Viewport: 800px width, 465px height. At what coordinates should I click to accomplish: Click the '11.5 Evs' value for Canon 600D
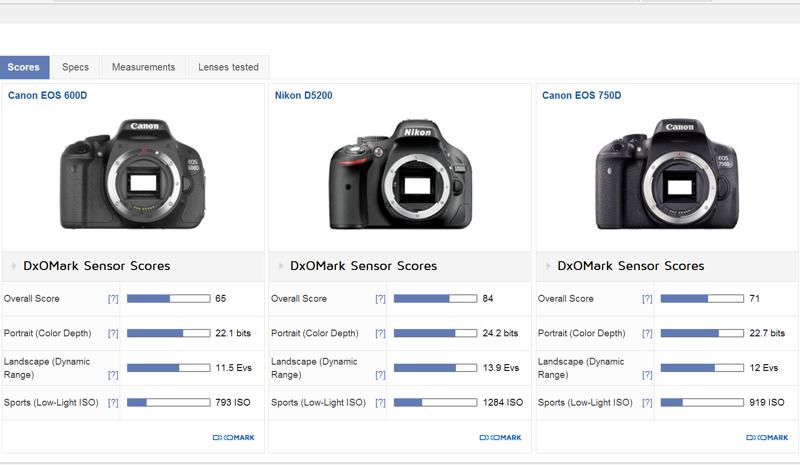234,368
